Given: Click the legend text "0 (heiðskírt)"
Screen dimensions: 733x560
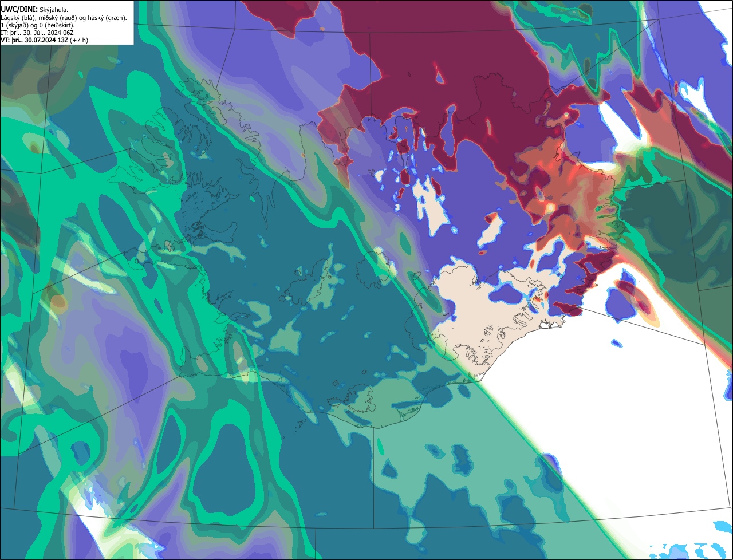Looking at the screenshot, I should (x=56, y=26).
